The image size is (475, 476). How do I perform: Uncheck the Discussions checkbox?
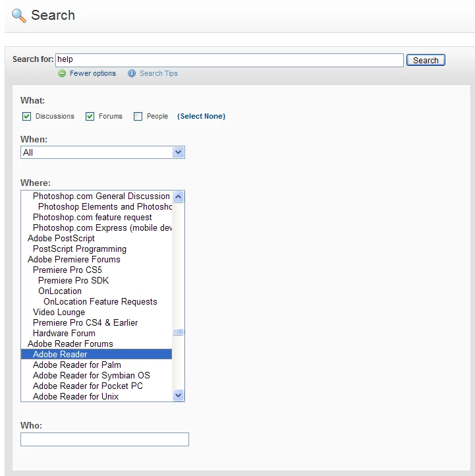(27, 116)
